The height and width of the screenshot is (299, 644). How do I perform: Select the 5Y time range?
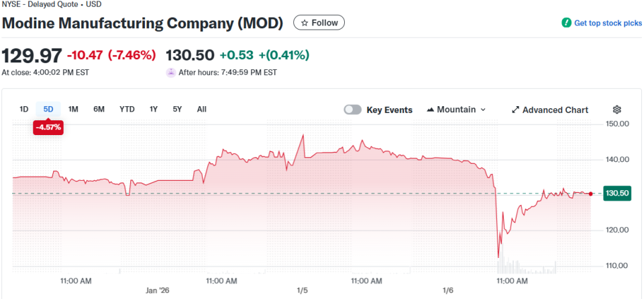pyautogui.click(x=177, y=109)
